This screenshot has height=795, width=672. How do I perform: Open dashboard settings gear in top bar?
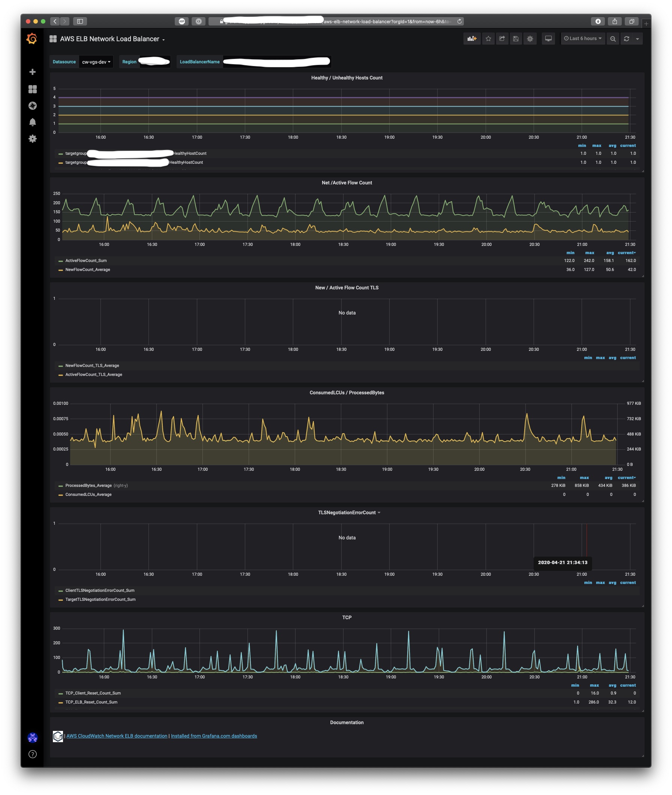pyautogui.click(x=530, y=39)
